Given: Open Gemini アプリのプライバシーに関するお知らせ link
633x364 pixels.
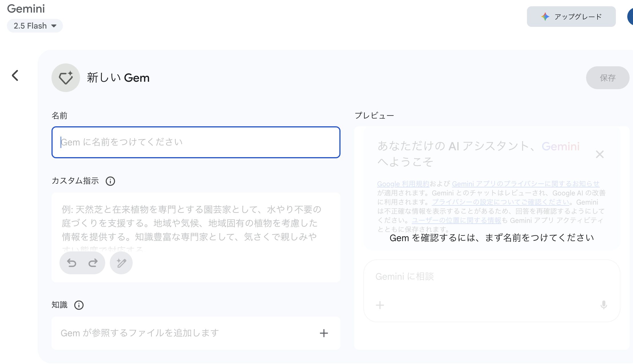Looking at the screenshot, I should (x=525, y=184).
